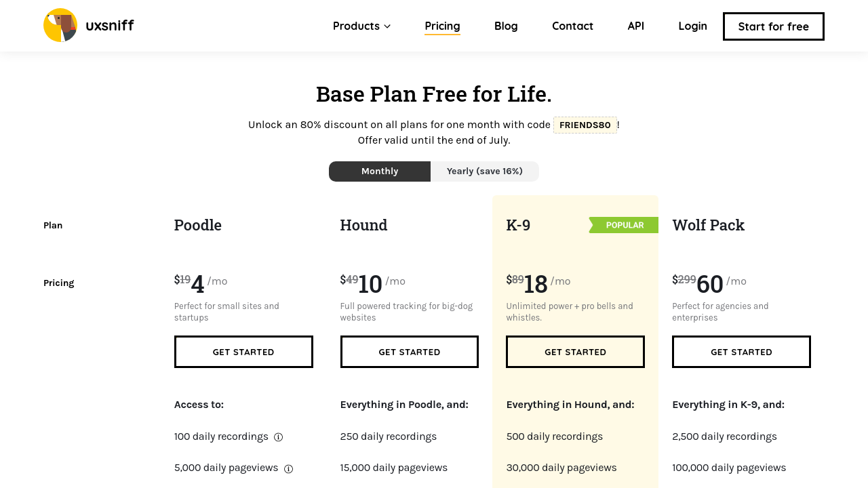Click info icon beside 100 daily recordings
868x488 pixels.
278,437
